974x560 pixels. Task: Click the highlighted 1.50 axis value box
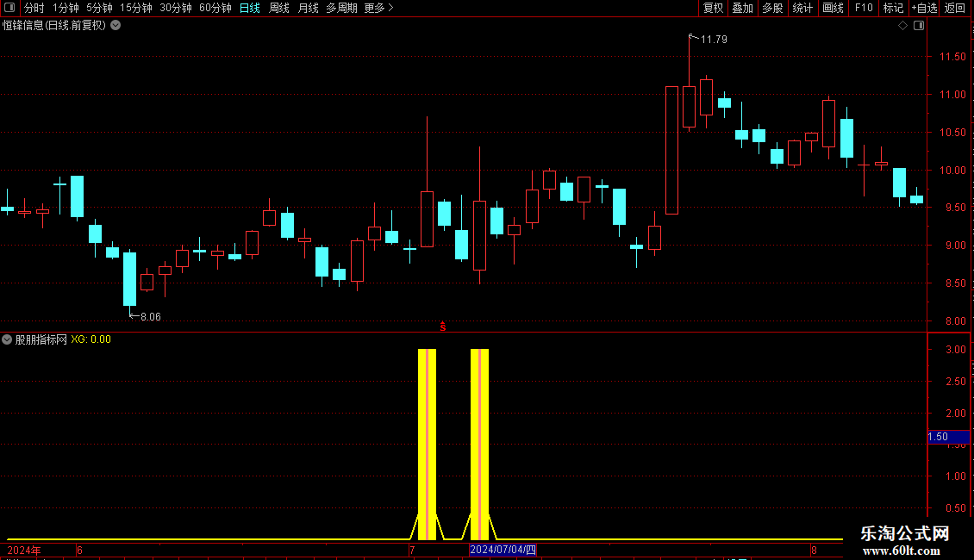coord(948,437)
